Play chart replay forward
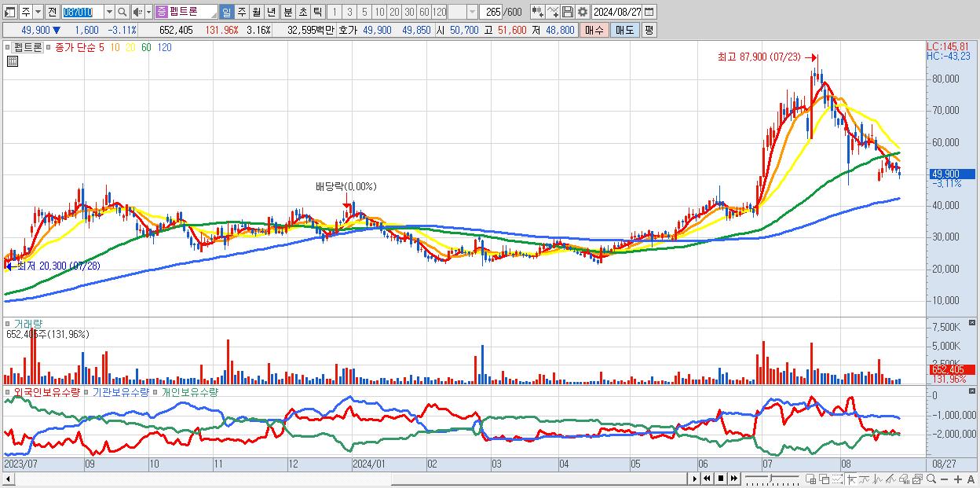 (x=695, y=479)
